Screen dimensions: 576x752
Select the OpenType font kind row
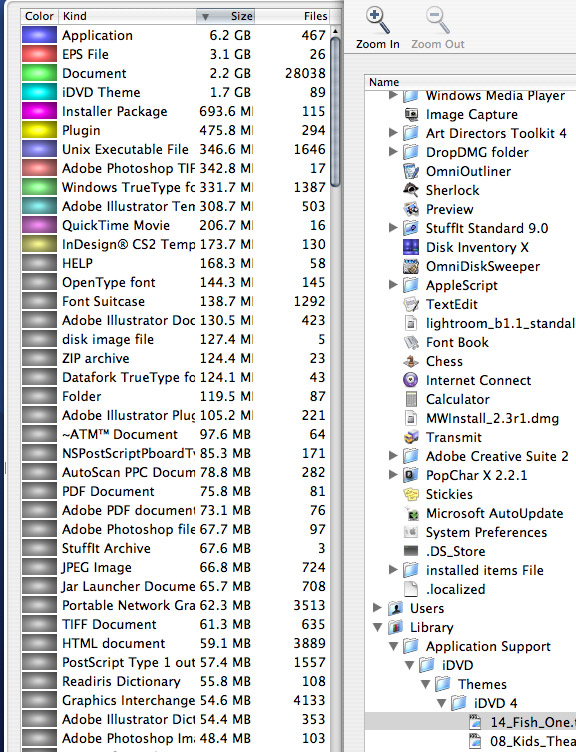176,282
